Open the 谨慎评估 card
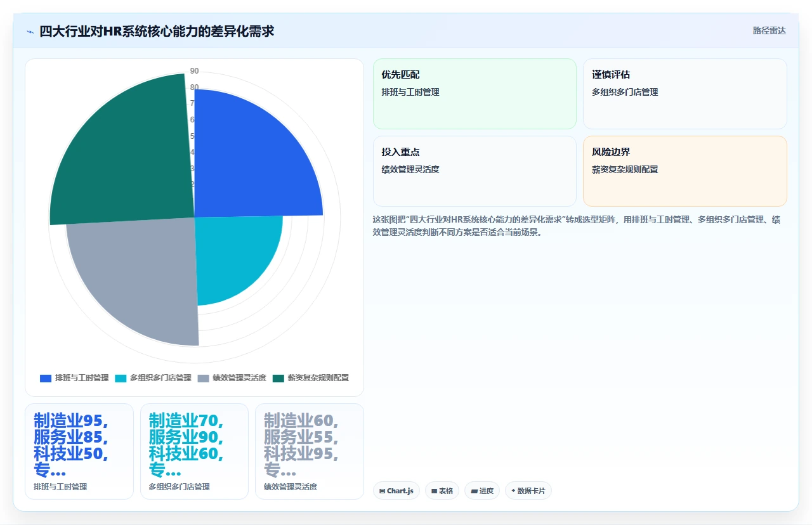 coord(685,94)
